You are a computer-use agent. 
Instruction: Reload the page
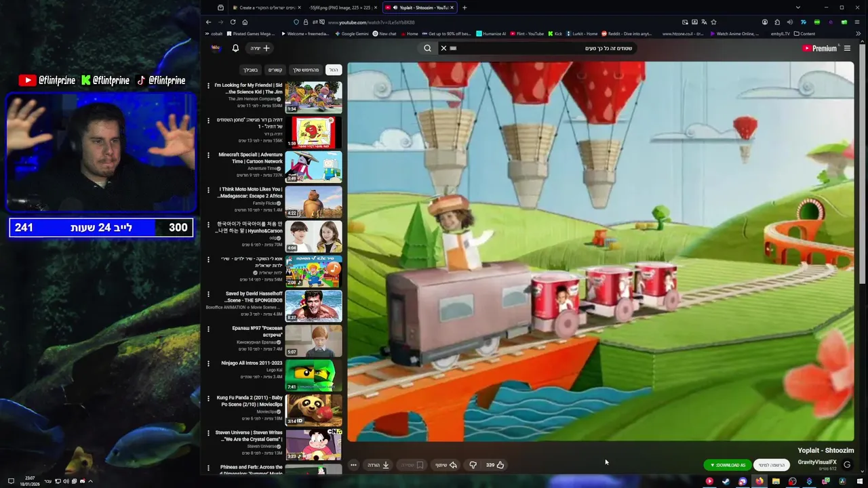tap(233, 22)
